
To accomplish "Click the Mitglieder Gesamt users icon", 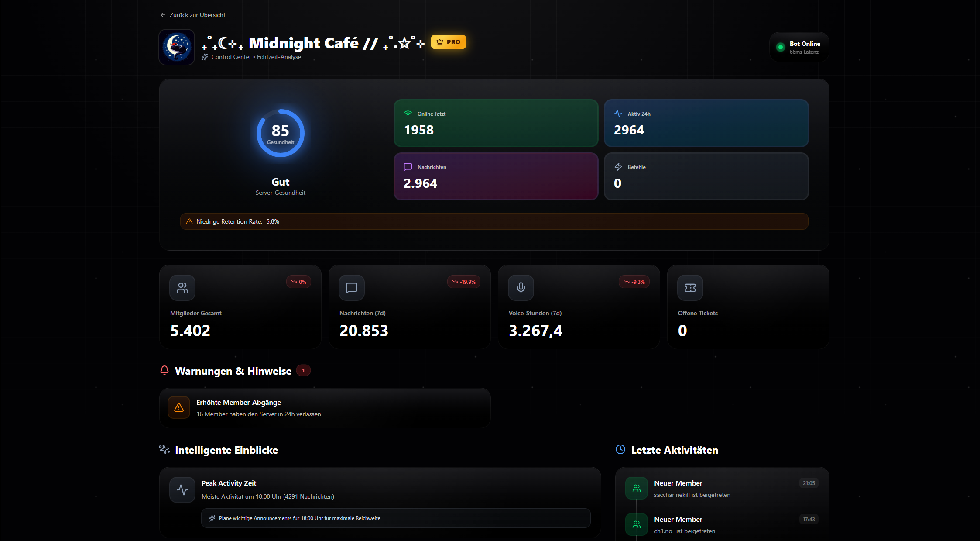I will tap(182, 288).
